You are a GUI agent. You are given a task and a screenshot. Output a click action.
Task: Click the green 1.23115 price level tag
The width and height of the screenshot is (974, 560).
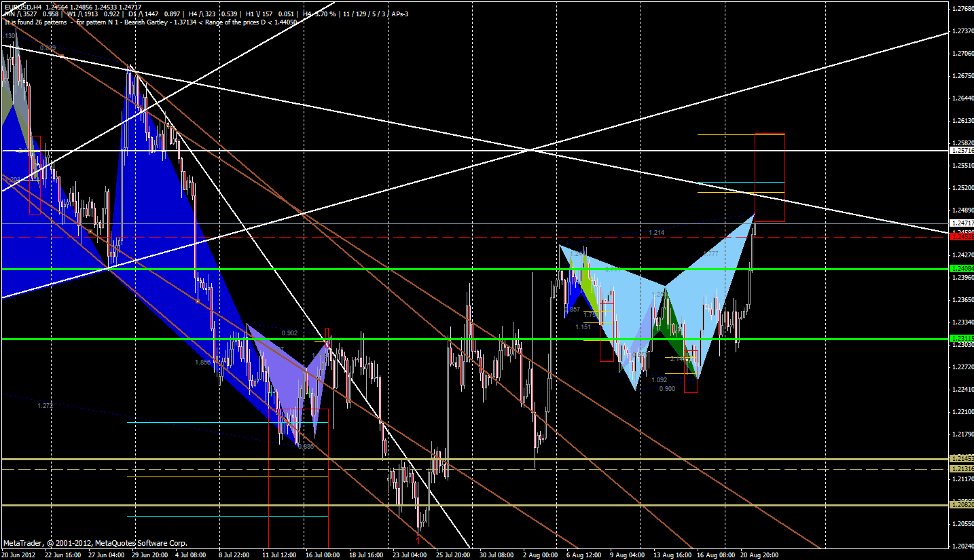tap(962, 339)
